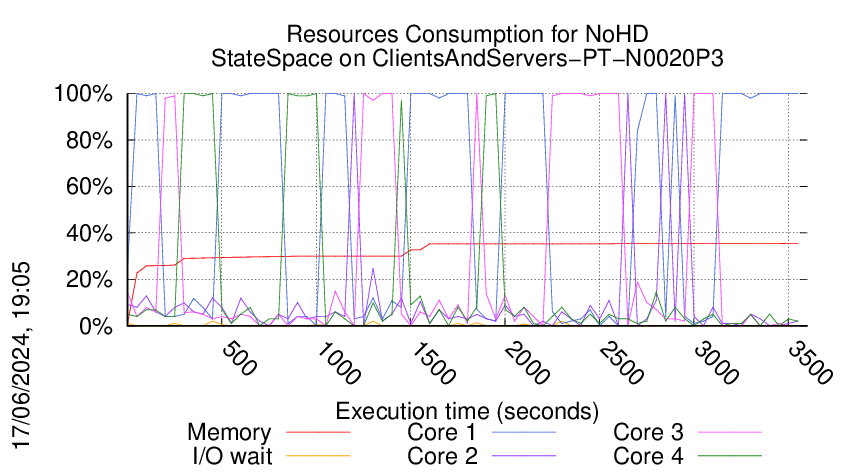Screen dimensions: 850x475
Task: Click the 1000 x-axis tick label
Action: (x=338, y=363)
